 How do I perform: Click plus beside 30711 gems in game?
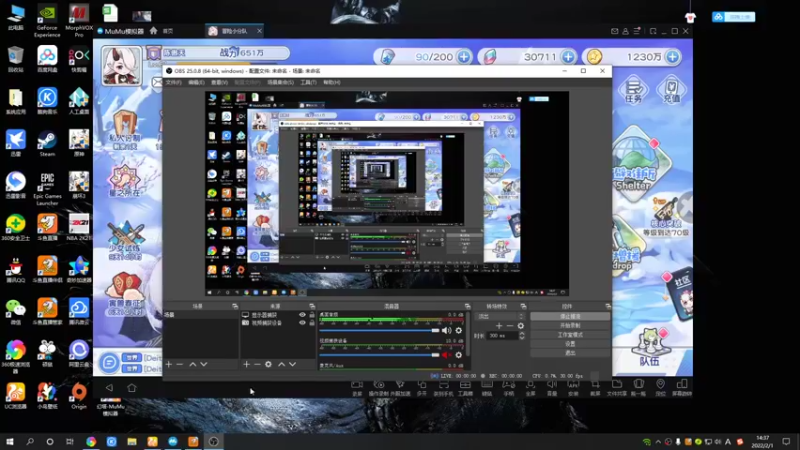click(x=568, y=57)
